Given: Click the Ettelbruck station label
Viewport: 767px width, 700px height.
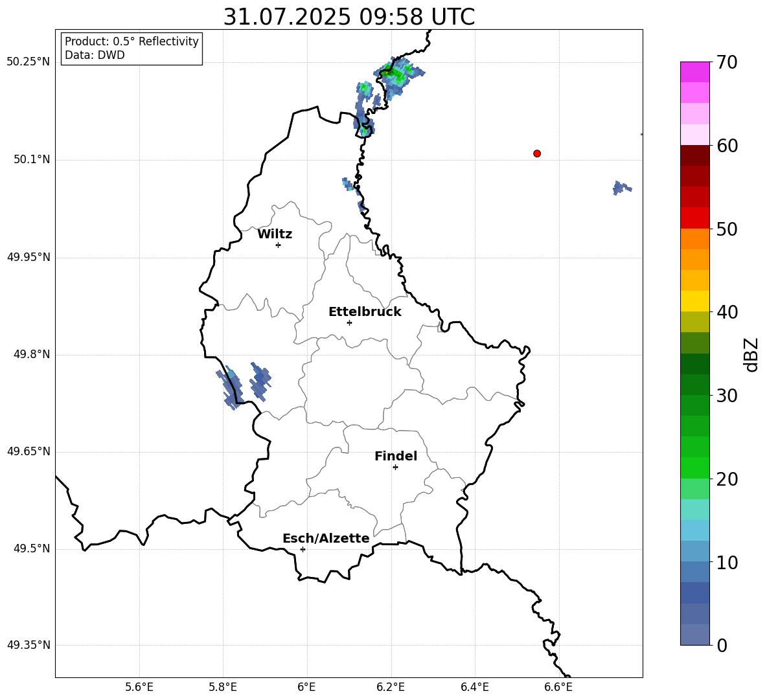Looking at the screenshot, I should pos(365,312).
